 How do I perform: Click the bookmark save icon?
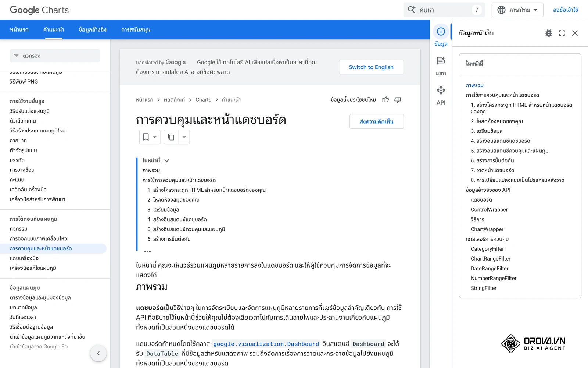[146, 137]
